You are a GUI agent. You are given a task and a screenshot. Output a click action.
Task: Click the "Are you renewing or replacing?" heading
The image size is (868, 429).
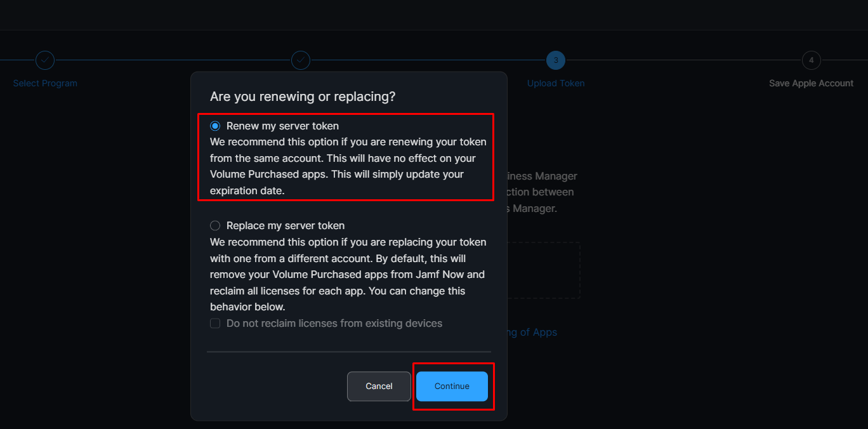point(303,96)
